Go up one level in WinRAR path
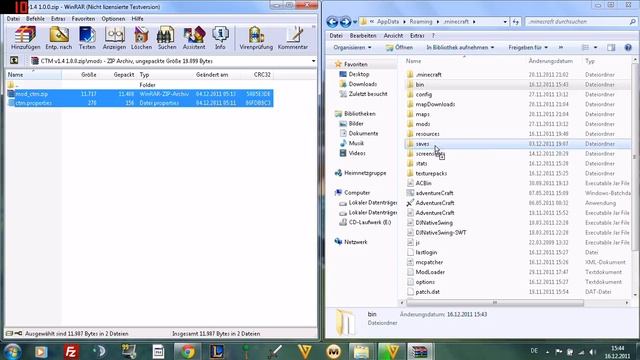The height and width of the screenshot is (360, 640). point(14,60)
